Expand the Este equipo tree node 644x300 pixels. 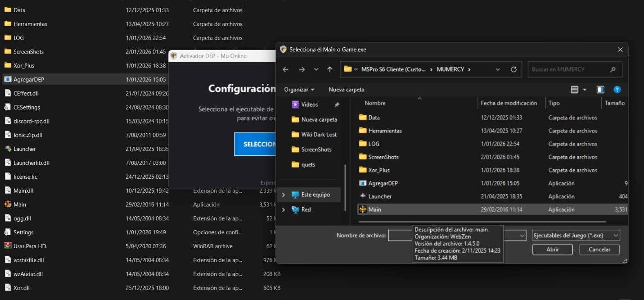pos(284,195)
